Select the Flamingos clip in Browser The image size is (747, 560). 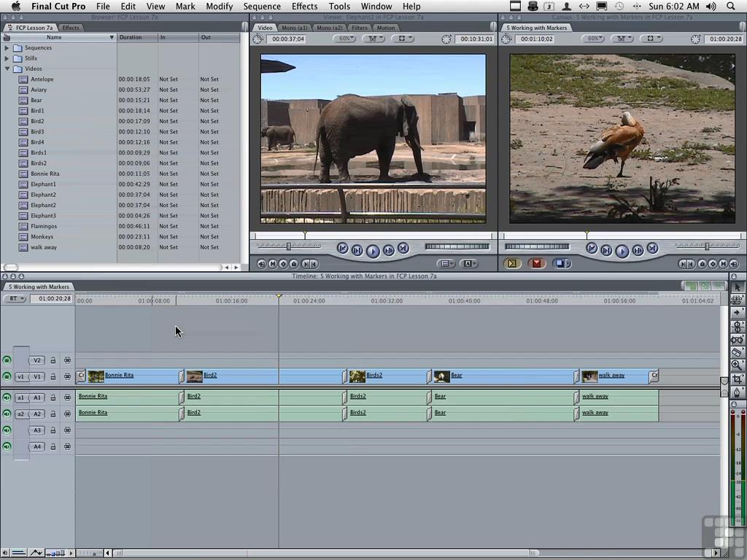pos(44,226)
